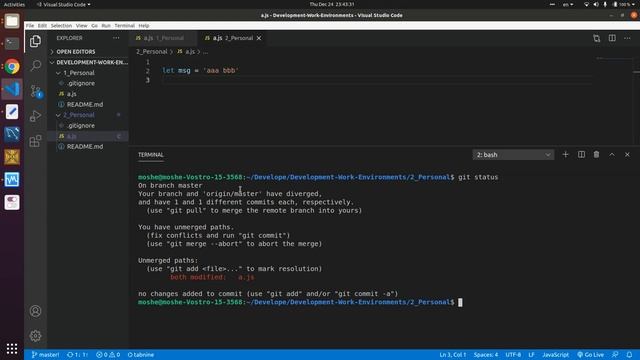Open the Help menu
The image size is (640, 360).
[x=144, y=25]
